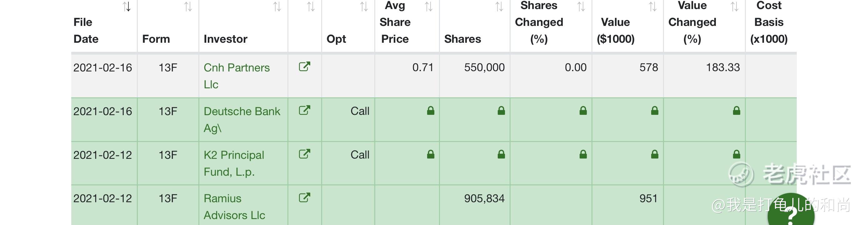Open Ramius Advisors Llc investor link
The width and height of the screenshot is (868, 225).
pyautogui.click(x=234, y=207)
